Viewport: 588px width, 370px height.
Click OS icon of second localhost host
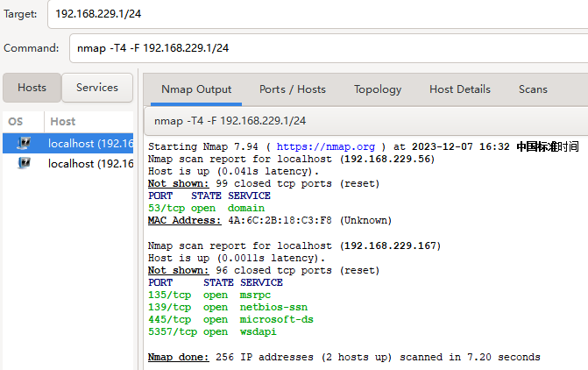(x=24, y=163)
